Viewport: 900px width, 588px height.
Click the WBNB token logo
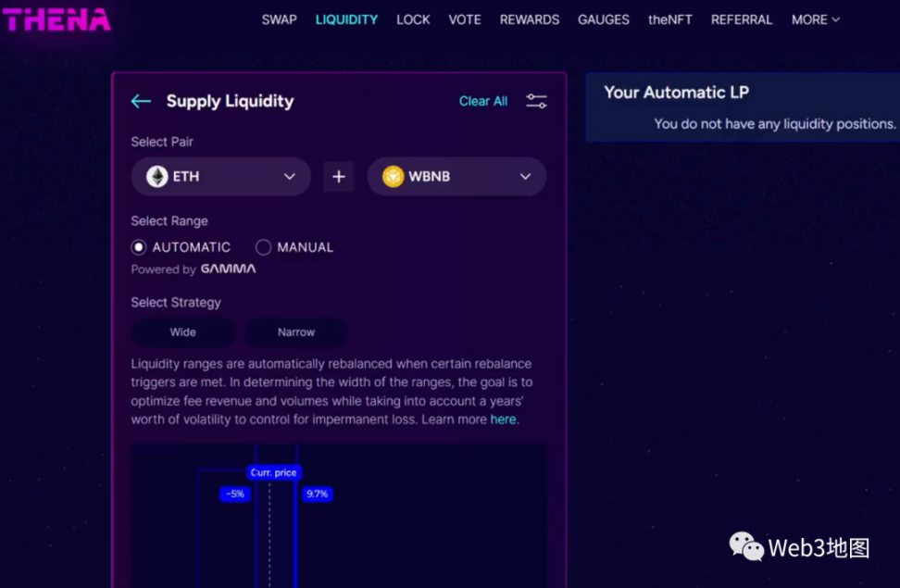394,176
